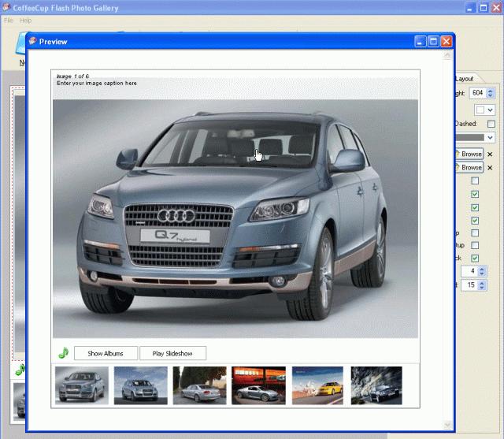Increase the height value 604 spinner
This screenshot has height=439, width=504.
[x=490, y=91]
